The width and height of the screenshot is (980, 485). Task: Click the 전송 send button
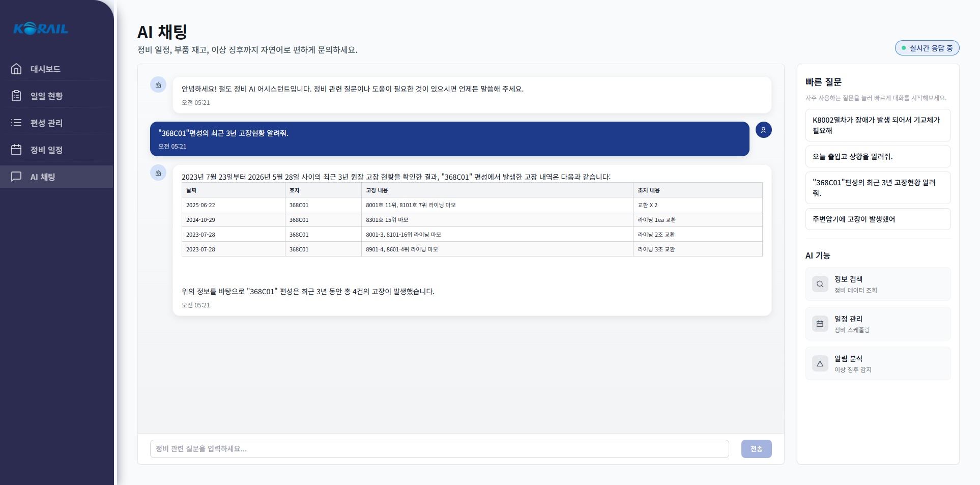(756, 449)
